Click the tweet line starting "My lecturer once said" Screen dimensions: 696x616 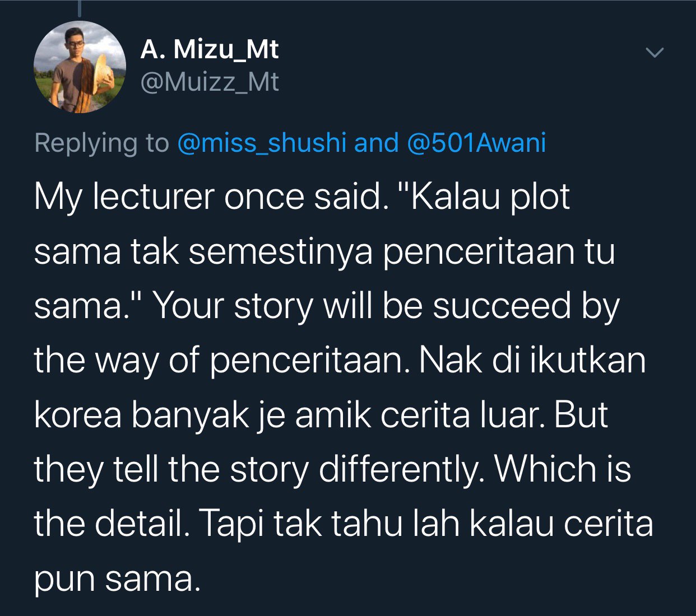click(301, 197)
